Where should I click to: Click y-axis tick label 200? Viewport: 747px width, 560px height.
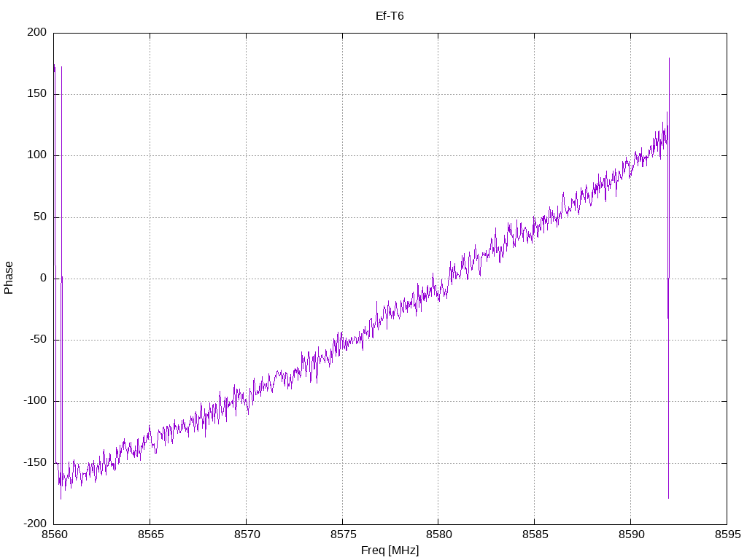coord(37,32)
